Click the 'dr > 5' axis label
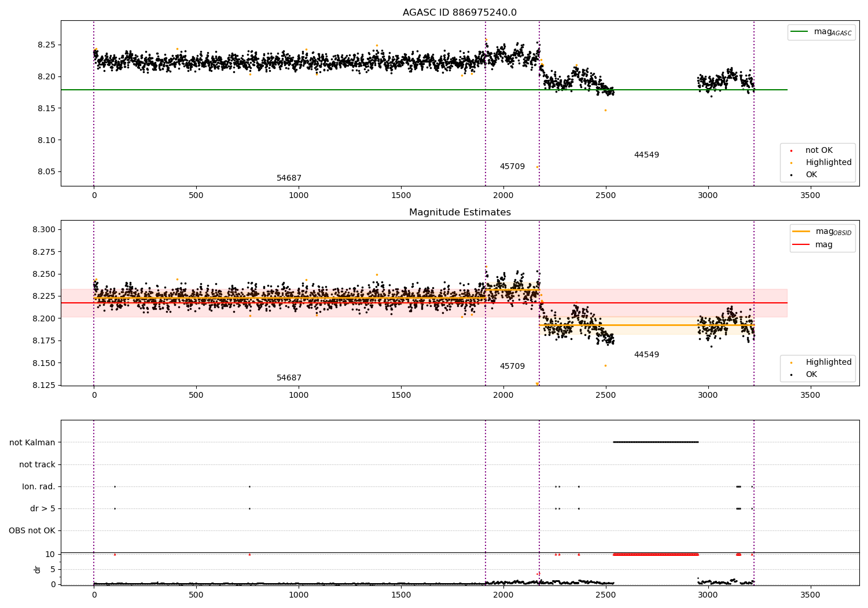The height and width of the screenshot is (608, 868). click(43, 509)
